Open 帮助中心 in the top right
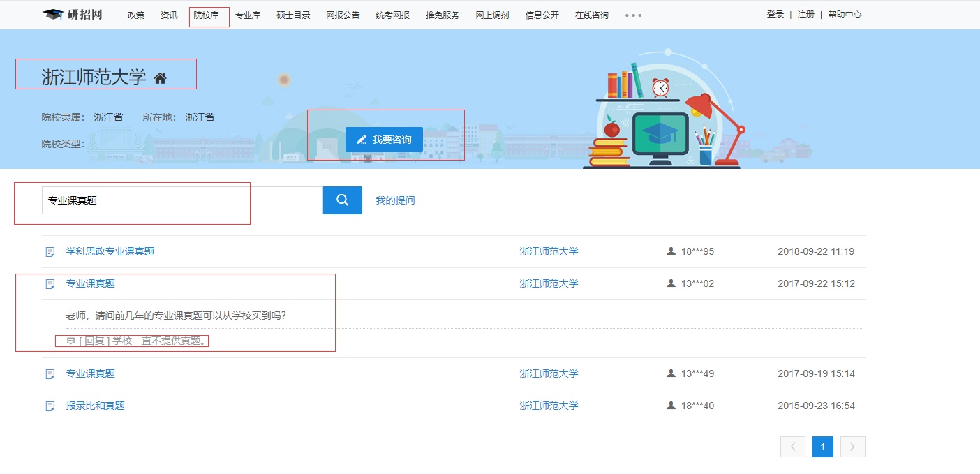The height and width of the screenshot is (474, 980). (x=845, y=15)
